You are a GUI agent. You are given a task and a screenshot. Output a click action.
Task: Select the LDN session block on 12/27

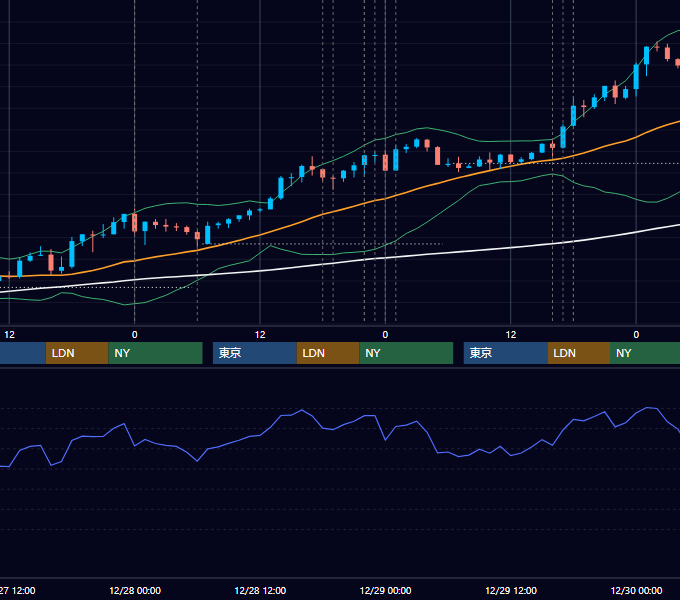click(77, 353)
